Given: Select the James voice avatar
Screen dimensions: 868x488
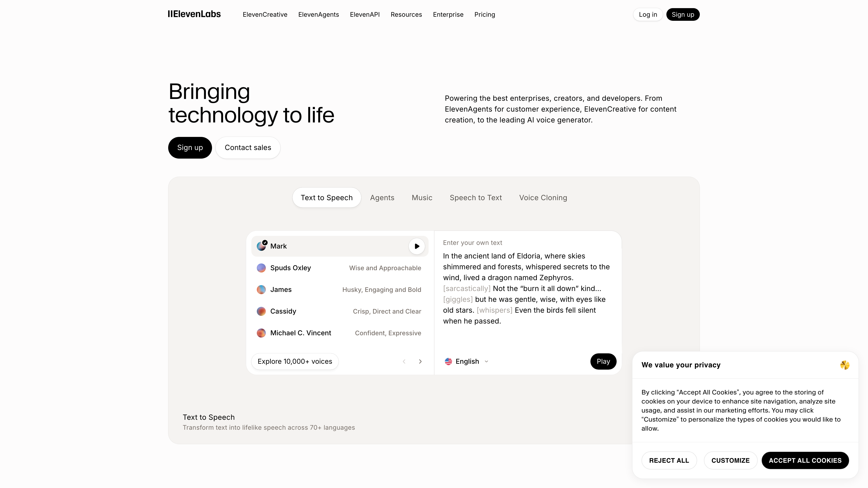Looking at the screenshot, I should 261,289.
